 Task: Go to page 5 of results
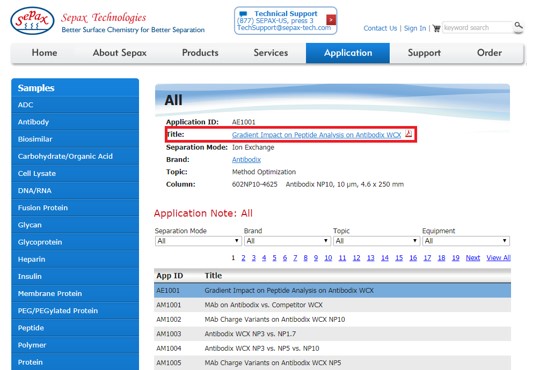274,258
